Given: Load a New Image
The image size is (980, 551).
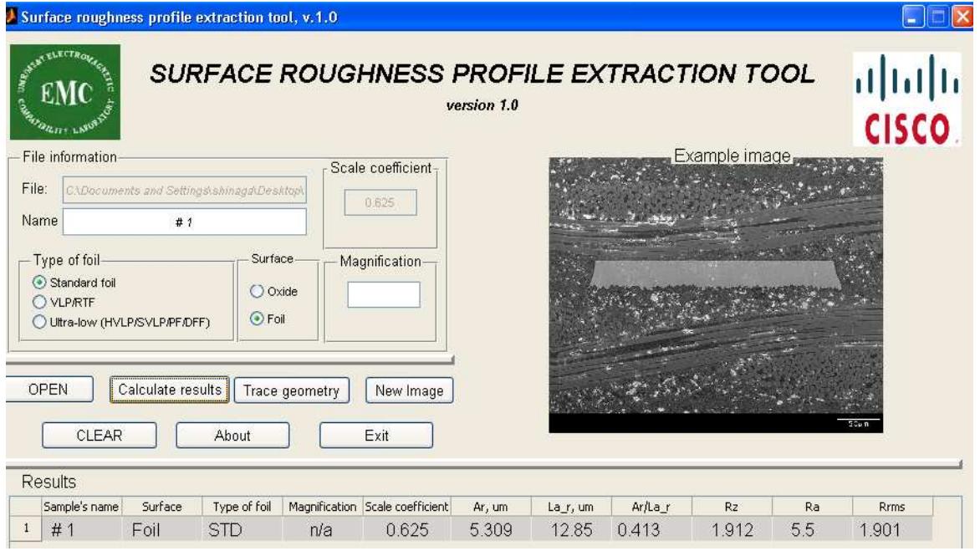Looking at the screenshot, I should 410,390.
